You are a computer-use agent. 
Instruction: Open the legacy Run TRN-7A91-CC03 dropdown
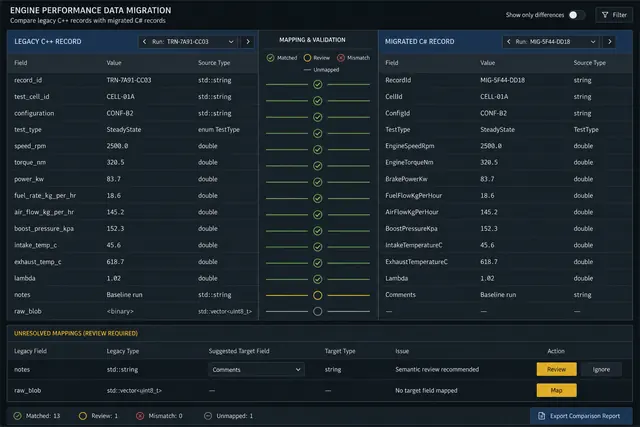pyautogui.click(x=192, y=42)
